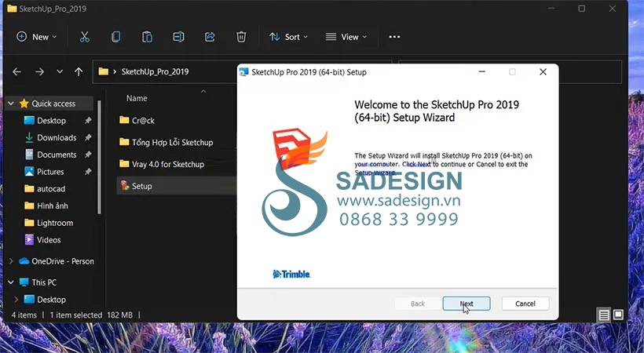This screenshot has height=353, width=644.
Task: Open recent locations chevron dropdown
Action: [x=60, y=72]
